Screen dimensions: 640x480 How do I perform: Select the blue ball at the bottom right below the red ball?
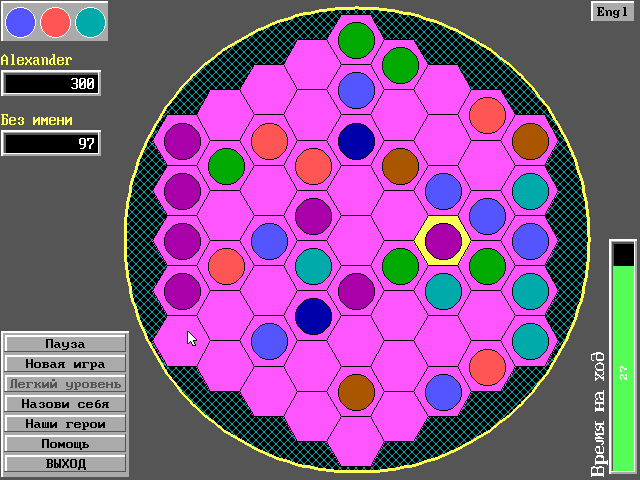tap(443, 392)
